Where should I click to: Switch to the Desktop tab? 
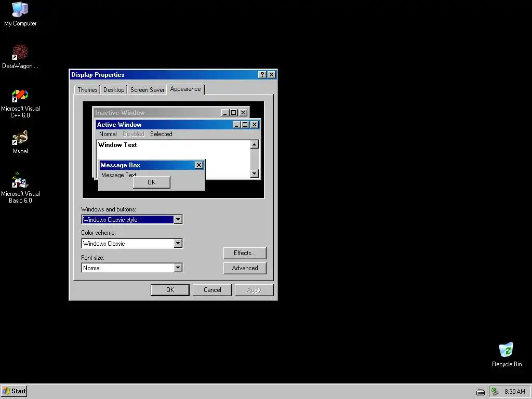pyautogui.click(x=114, y=89)
